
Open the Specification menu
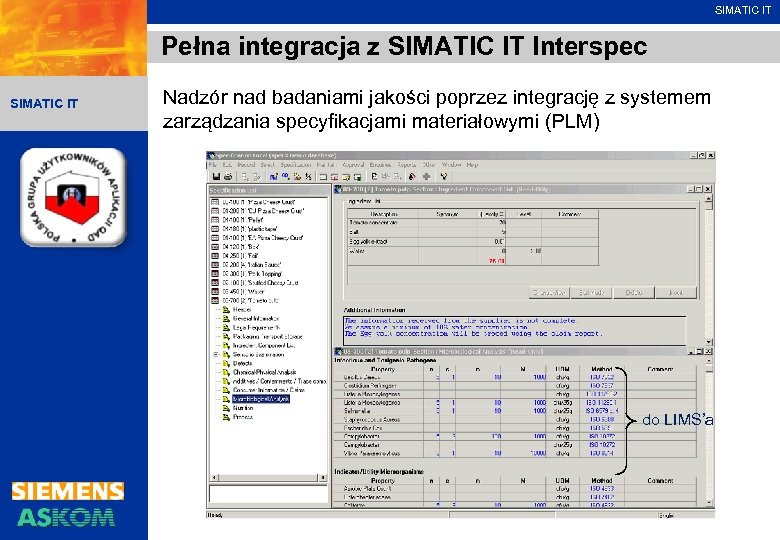tap(295, 165)
